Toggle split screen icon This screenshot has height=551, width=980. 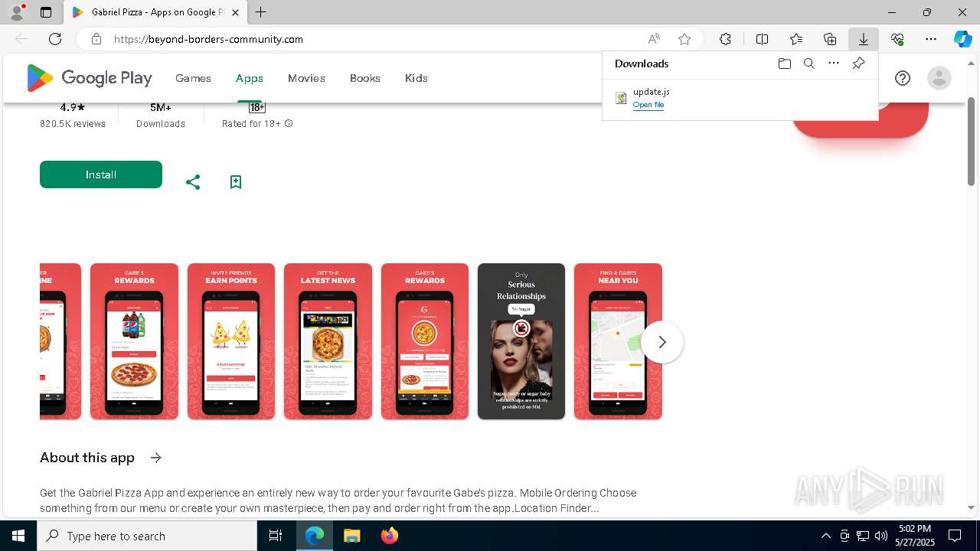(762, 39)
